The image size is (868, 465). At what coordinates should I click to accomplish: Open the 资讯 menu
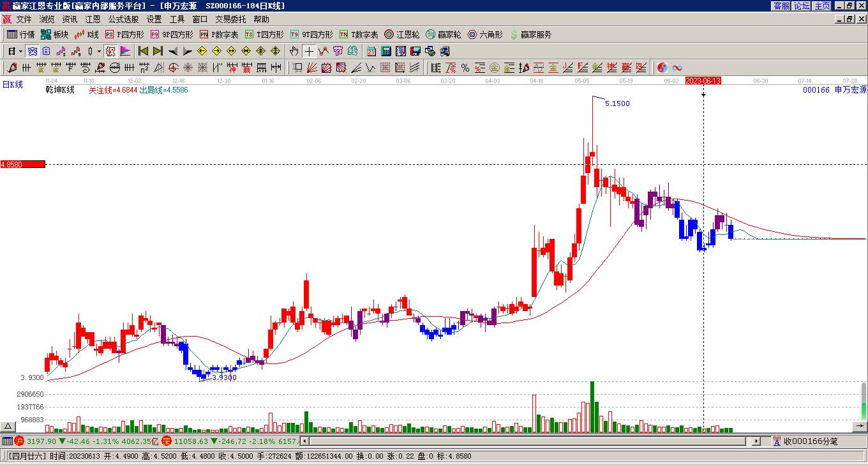(x=70, y=19)
